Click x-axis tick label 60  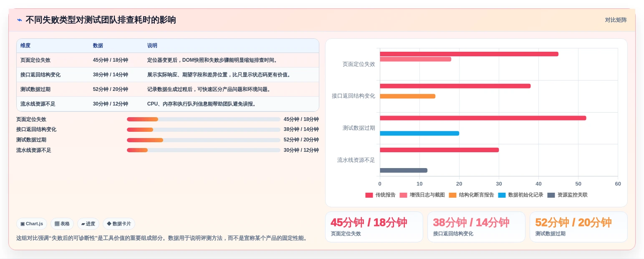click(x=618, y=184)
